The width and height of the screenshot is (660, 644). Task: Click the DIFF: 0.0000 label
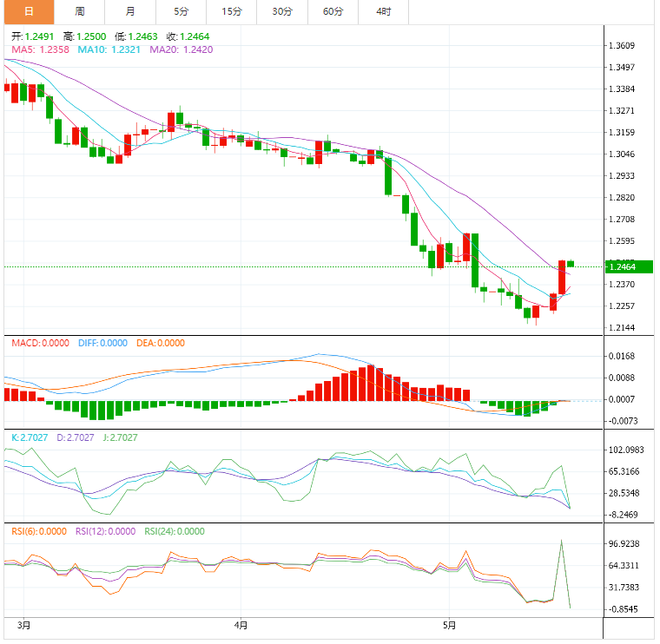coord(102,343)
